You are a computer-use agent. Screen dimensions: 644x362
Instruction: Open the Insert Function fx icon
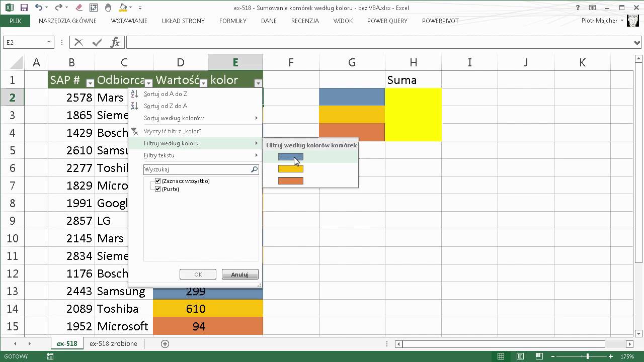click(x=115, y=42)
